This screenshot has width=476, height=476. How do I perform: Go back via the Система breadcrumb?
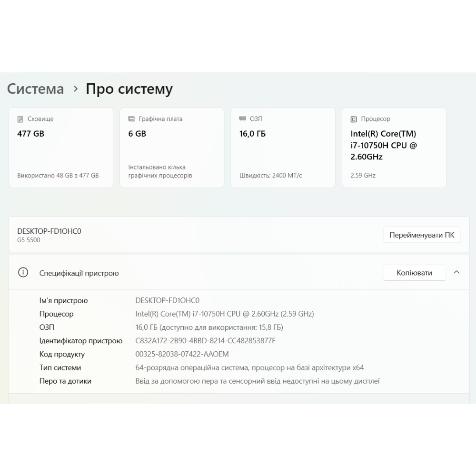pos(36,89)
